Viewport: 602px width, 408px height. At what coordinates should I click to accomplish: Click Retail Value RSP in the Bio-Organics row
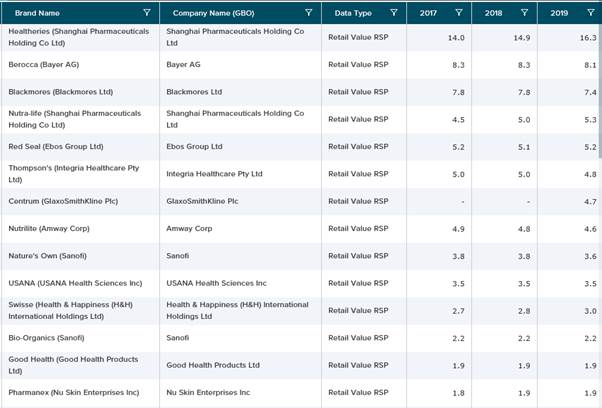[358, 338]
